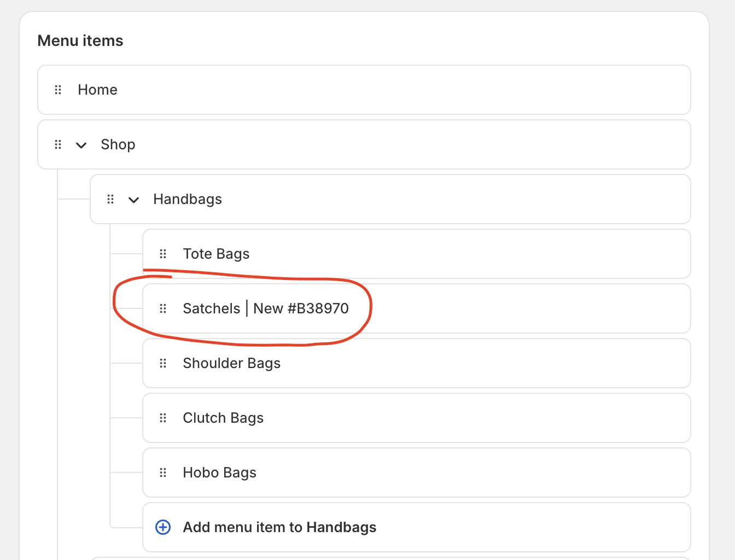The width and height of the screenshot is (735, 560).
Task: Click the drag handle for Shoulder Bags
Action: [x=163, y=363]
